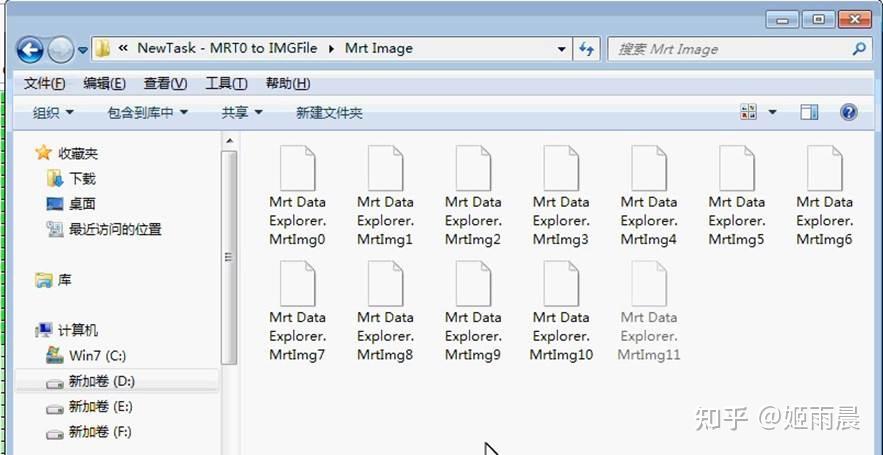Click the search magnifier icon
This screenshot has width=883, height=455.
859,49
